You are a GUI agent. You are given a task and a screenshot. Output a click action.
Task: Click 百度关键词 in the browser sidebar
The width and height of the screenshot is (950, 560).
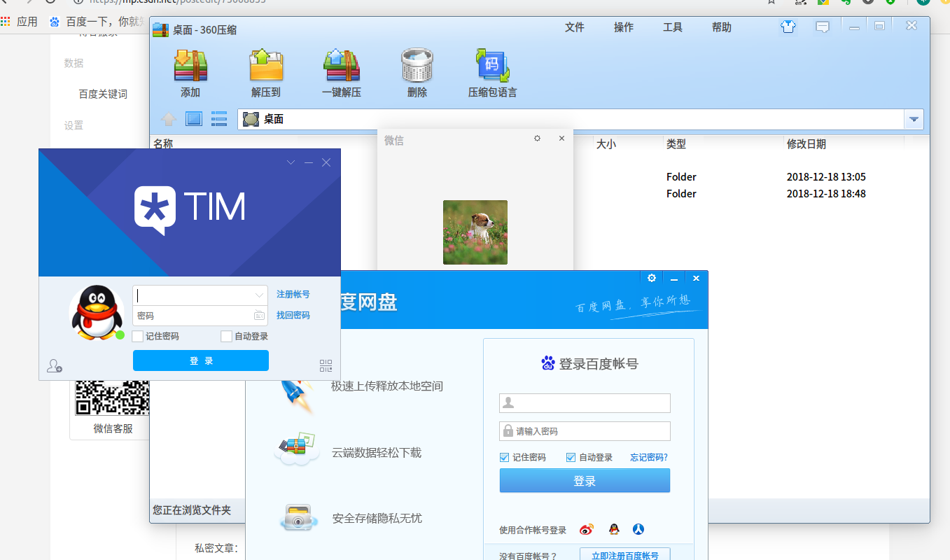(103, 94)
